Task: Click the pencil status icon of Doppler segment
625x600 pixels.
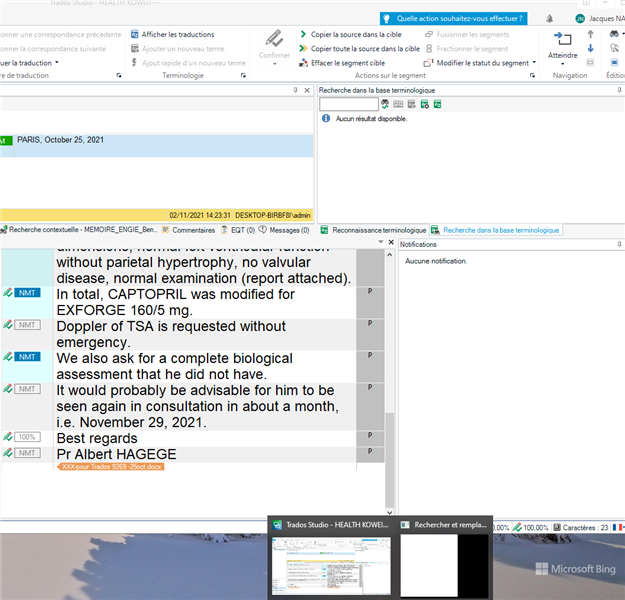Action: [x=8, y=325]
